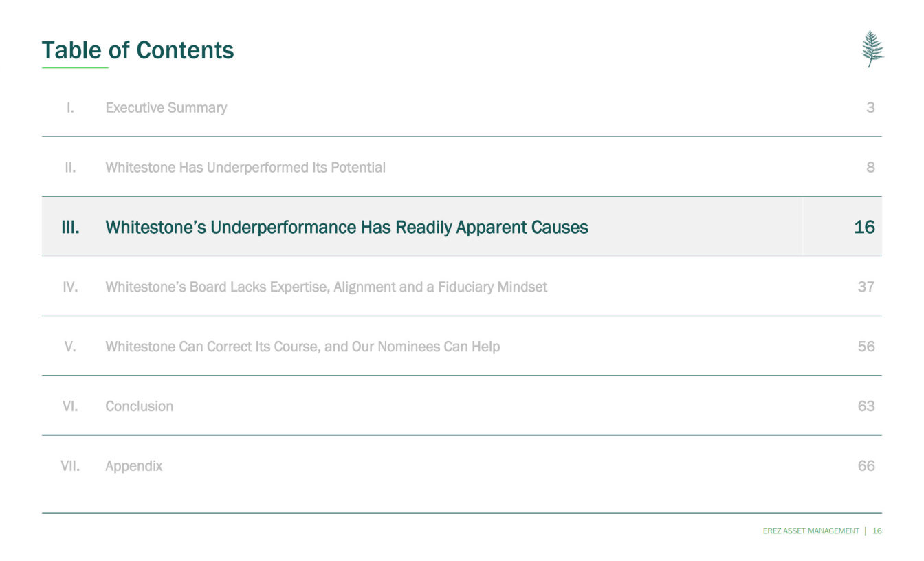
Task: Select the highlighted page number 16 in row III
Action: [x=863, y=228]
